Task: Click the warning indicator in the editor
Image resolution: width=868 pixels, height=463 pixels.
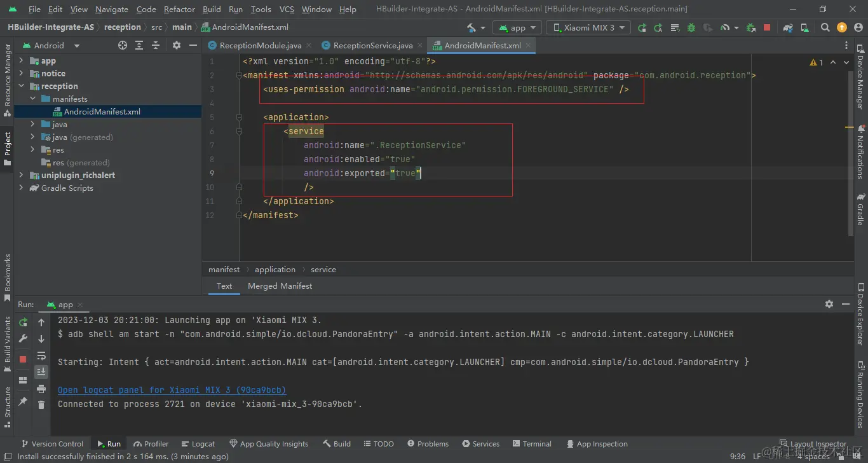Action: 817,62
